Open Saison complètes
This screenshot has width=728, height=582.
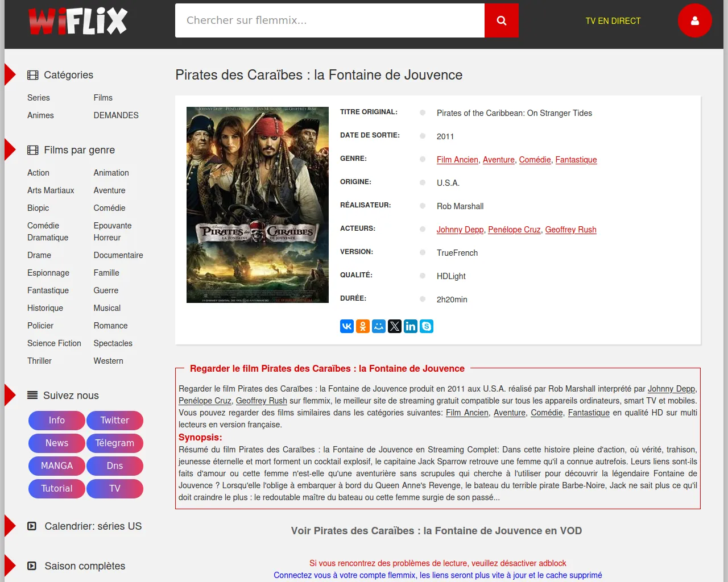(x=85, y=566)
